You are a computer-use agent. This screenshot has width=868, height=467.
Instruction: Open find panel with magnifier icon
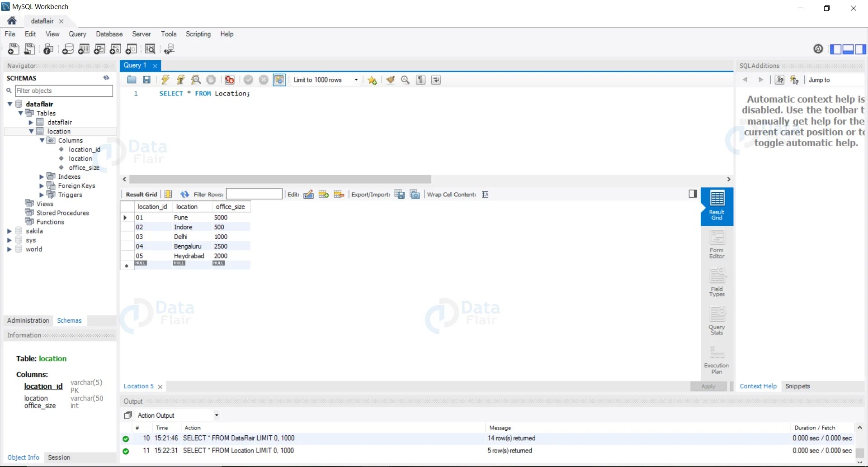(x=406, y=80)
